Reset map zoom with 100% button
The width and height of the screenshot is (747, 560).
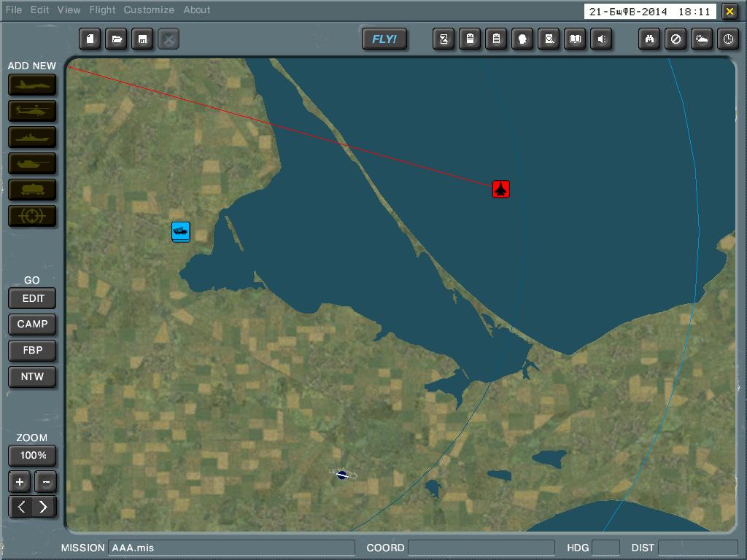coord(32,456)
